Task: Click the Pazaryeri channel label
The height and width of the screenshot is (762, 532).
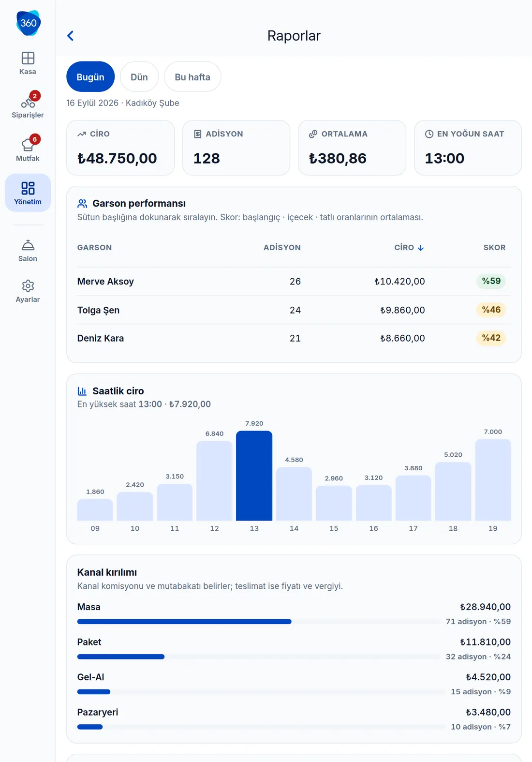Action: point(98,712)
